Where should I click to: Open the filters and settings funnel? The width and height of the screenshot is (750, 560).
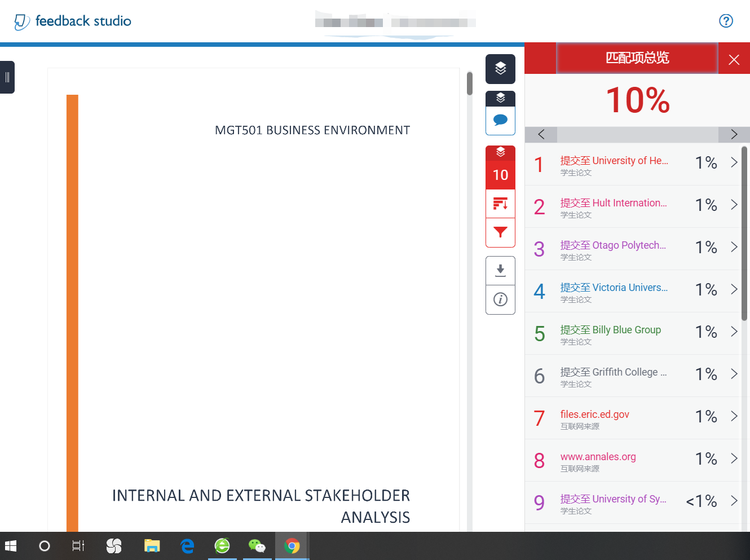click(500, 232)
